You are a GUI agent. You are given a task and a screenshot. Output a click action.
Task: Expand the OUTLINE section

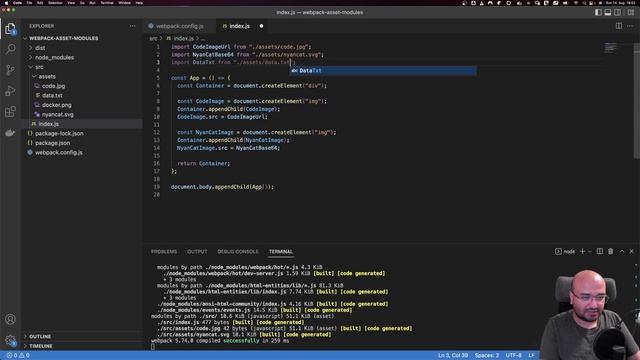[82, 336]
